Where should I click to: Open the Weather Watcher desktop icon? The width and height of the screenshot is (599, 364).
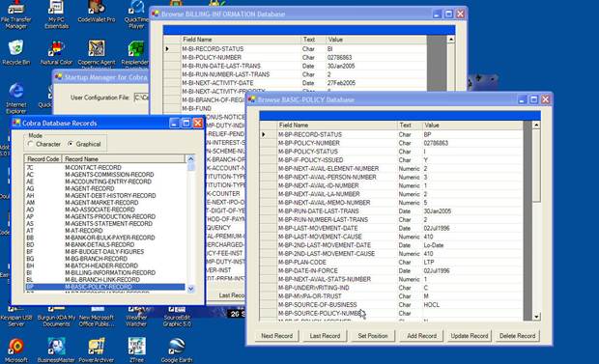[x=136, y=317]
